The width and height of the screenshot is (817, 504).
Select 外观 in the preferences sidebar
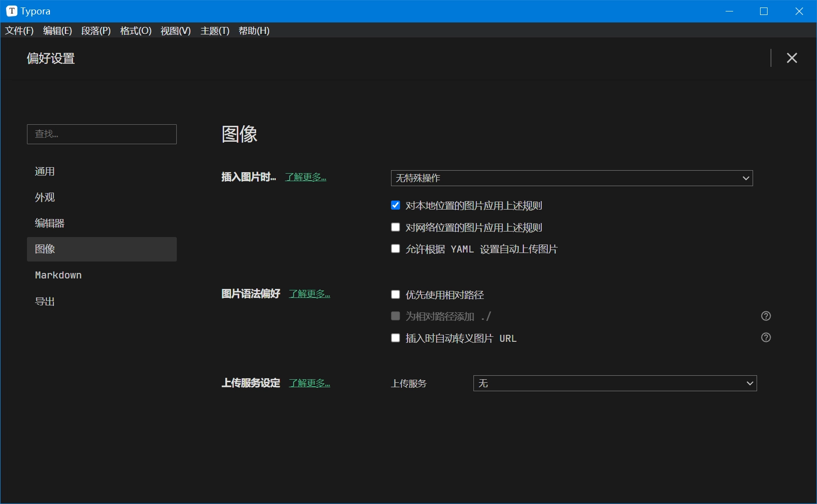click(102, 197)
